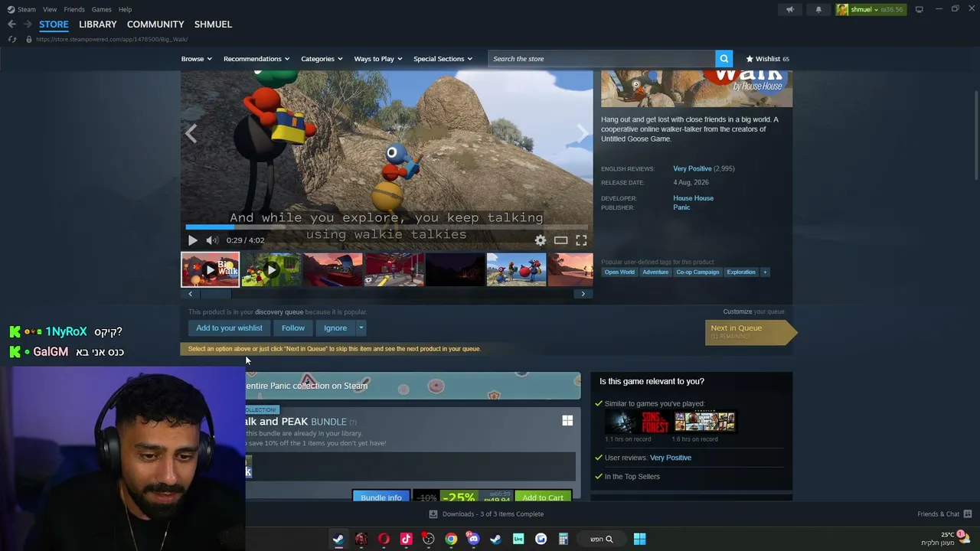
Task: Show next media with right arrow
Action: click(583, 134)
